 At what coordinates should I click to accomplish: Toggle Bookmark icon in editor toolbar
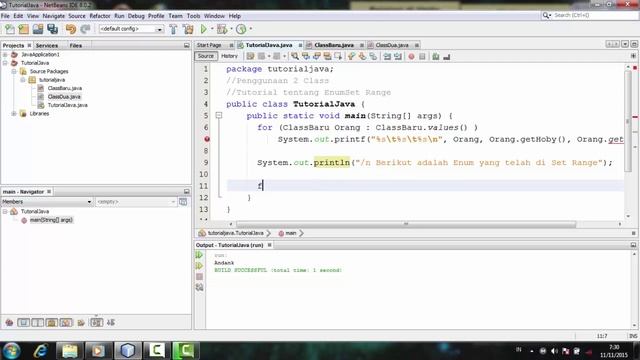[x=373, y=56]
